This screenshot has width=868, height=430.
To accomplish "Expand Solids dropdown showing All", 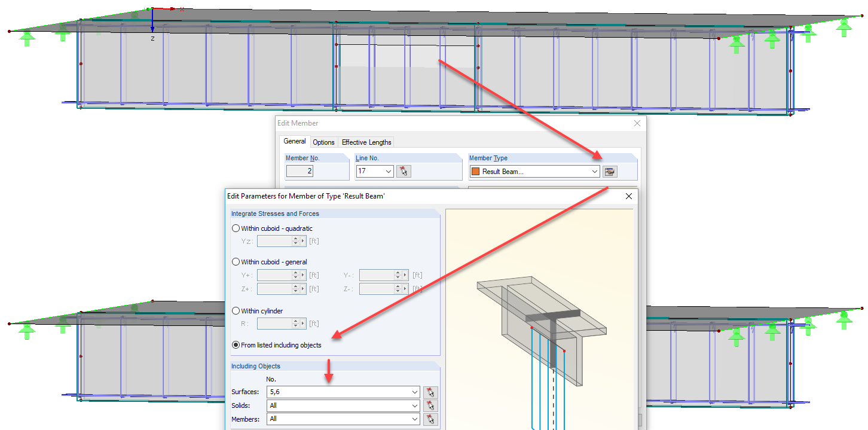I will click(x=415, y=405).
